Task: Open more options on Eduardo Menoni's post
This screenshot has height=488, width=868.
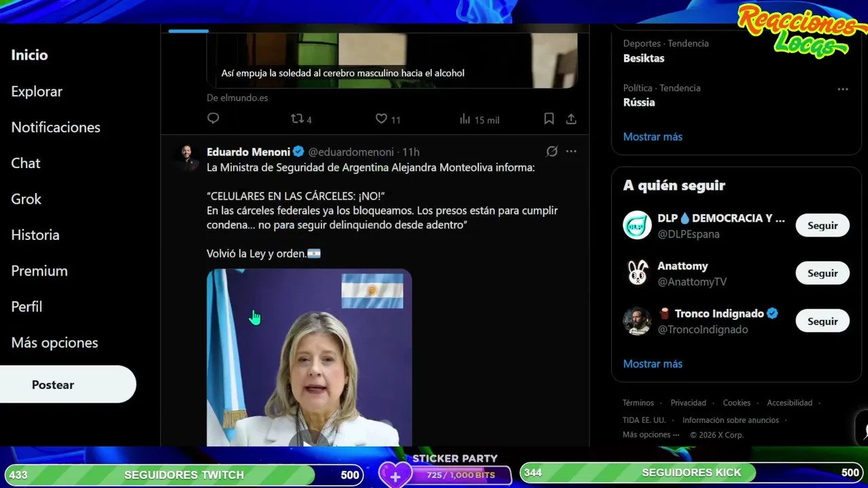Action: pos(571,151)
